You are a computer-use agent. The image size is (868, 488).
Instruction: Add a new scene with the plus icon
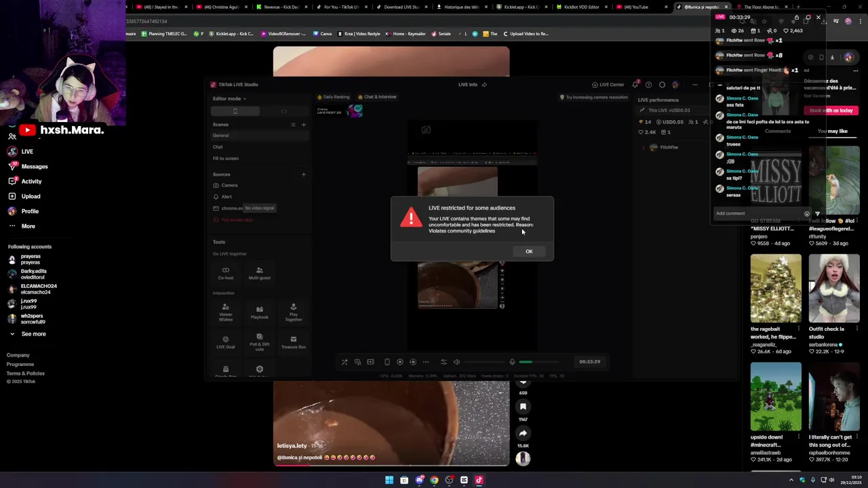(304, 125)
